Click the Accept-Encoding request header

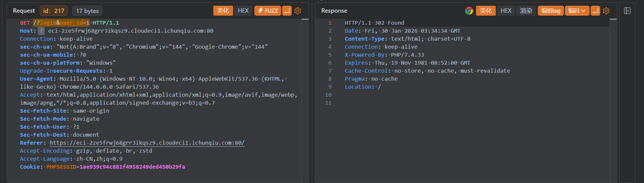click(86, 151)
